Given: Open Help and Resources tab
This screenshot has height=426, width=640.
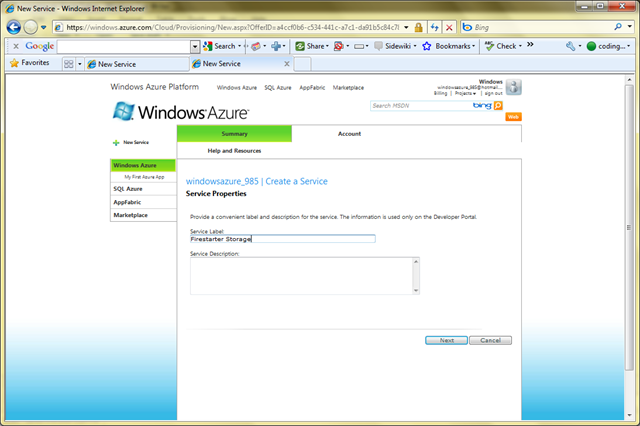Looking at the screenshot, I should pos(234,150).
